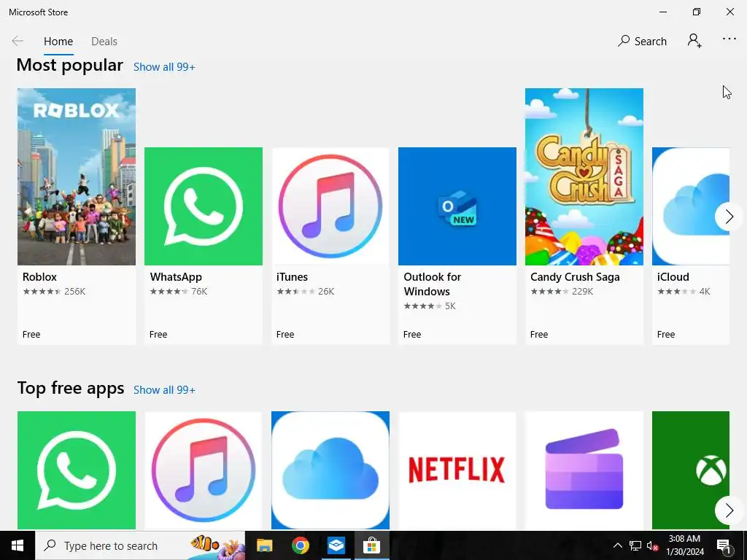Image resolution: width=747 pixels, height=560 pixels.
Task: Show all 99+ Most popular apps
Action: 164,67
